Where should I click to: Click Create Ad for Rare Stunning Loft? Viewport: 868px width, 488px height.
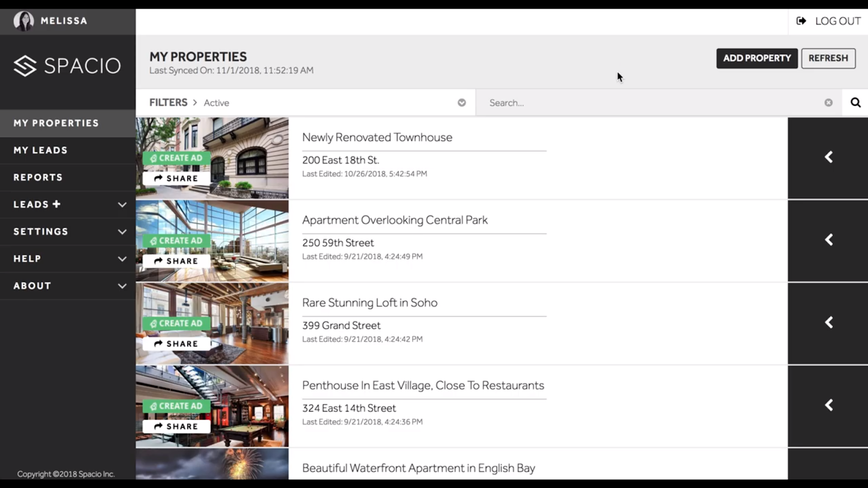pyautogui.click(x=176, y=323)
